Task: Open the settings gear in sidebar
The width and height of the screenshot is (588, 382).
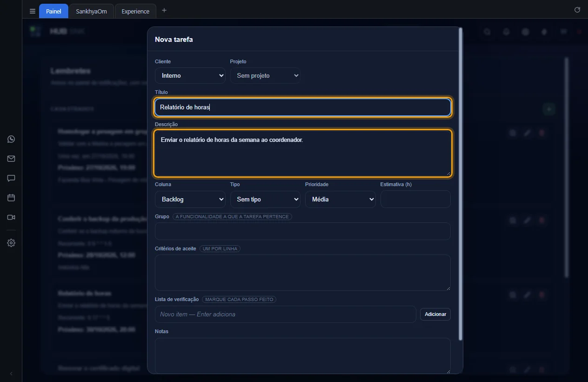Action: [x=11, y=243]
